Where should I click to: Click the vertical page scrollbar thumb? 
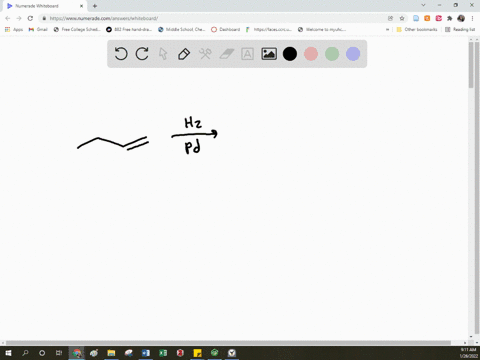(x=471, y=65)
